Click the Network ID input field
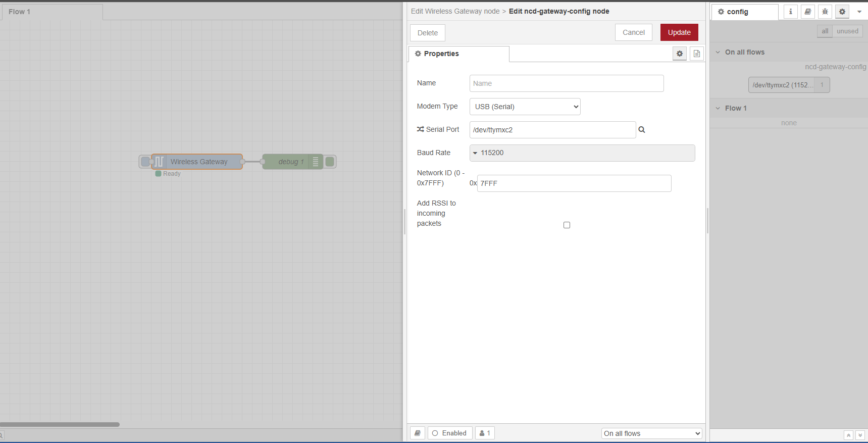 coord(574,183)
